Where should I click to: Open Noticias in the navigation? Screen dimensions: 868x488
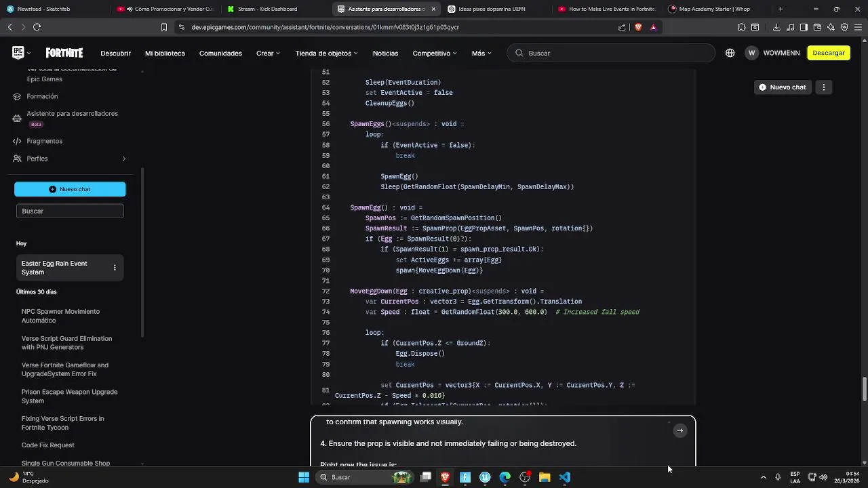coord(385,53)
